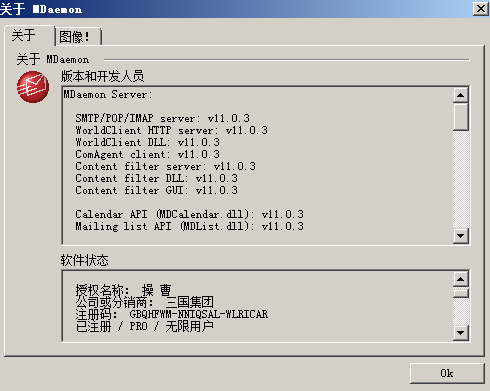
Task: Click up arrow in 软件状态 scrollbar
Action: (x=461, y=279)
